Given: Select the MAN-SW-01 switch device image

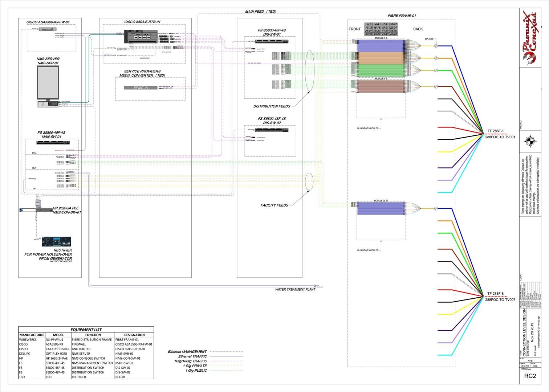Looking at the screenshot, I should pos(52,143).
